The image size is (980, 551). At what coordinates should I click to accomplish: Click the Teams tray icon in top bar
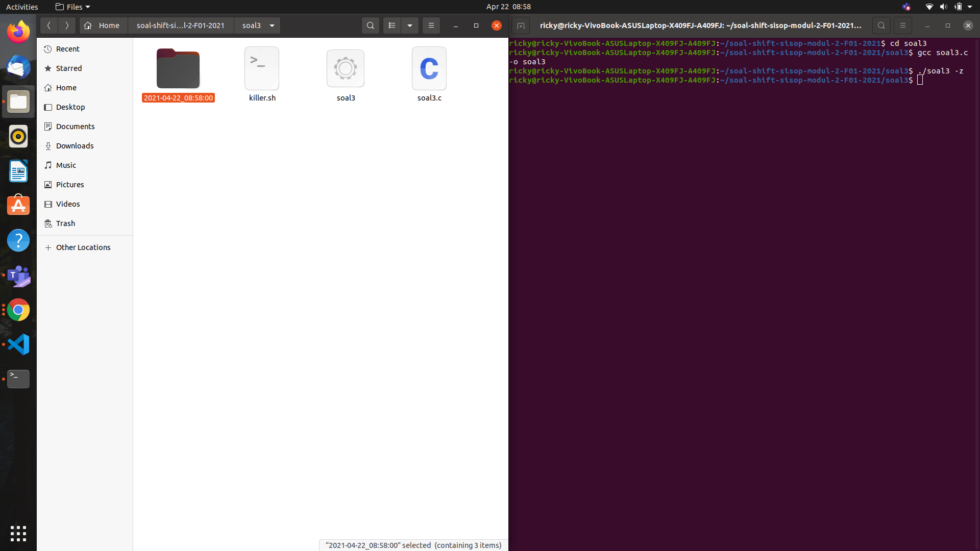click(906, 7)
